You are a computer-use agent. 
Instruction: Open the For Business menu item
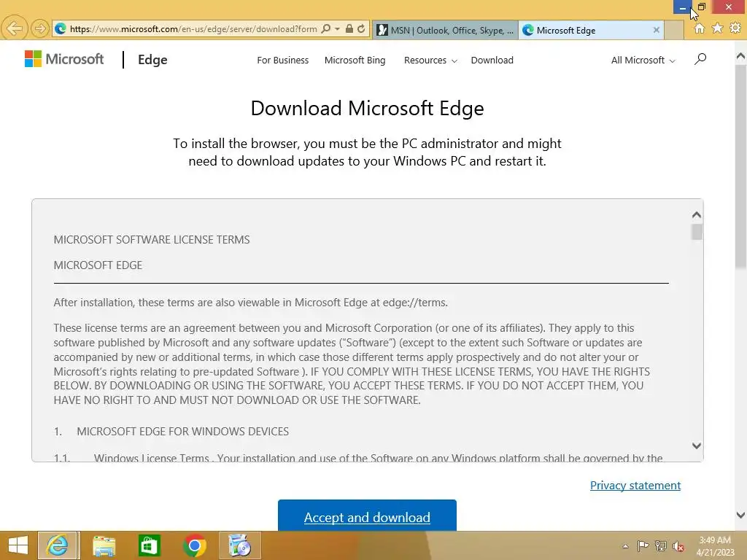tap(282, 60)
